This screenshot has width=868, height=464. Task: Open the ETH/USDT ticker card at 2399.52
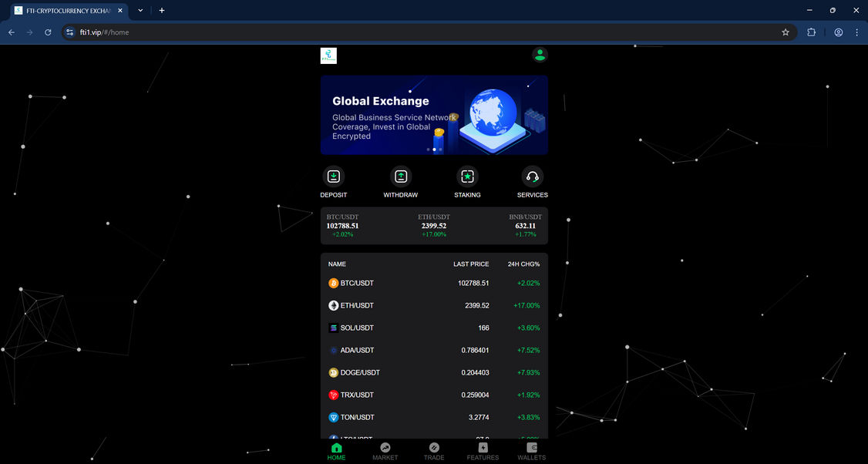434,226
